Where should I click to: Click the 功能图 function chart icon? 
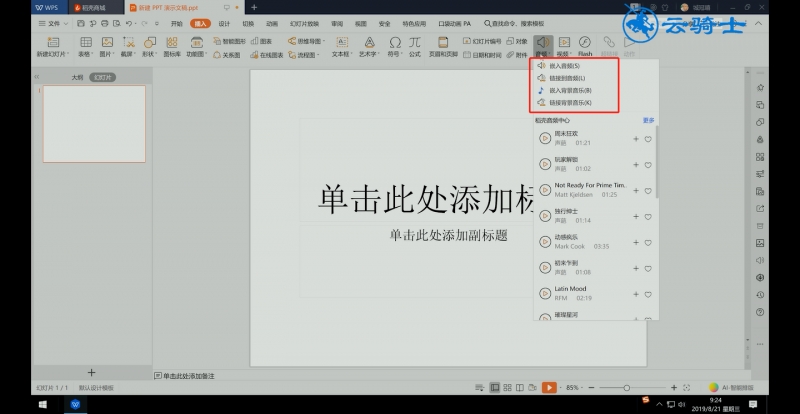click(196, 42)
